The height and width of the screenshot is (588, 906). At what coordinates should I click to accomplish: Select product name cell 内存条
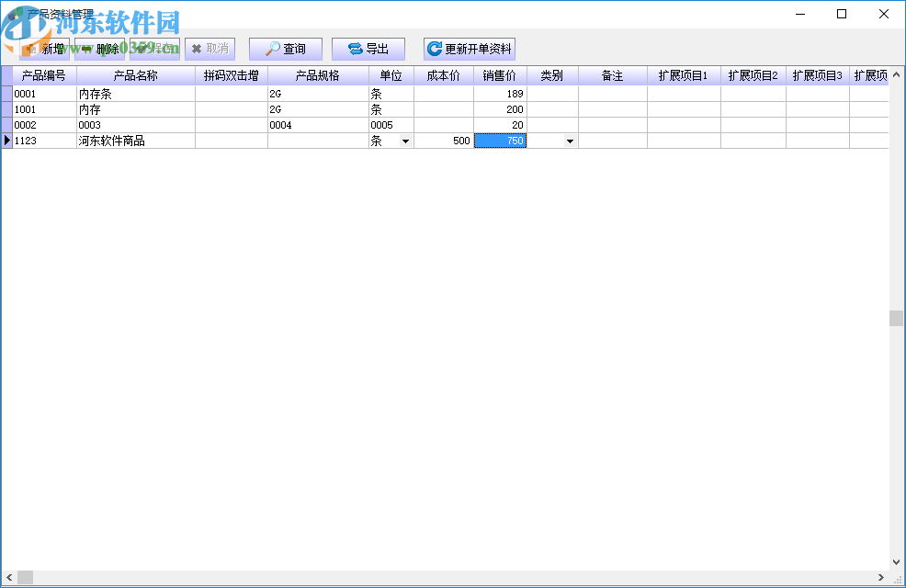click(136, 94)
